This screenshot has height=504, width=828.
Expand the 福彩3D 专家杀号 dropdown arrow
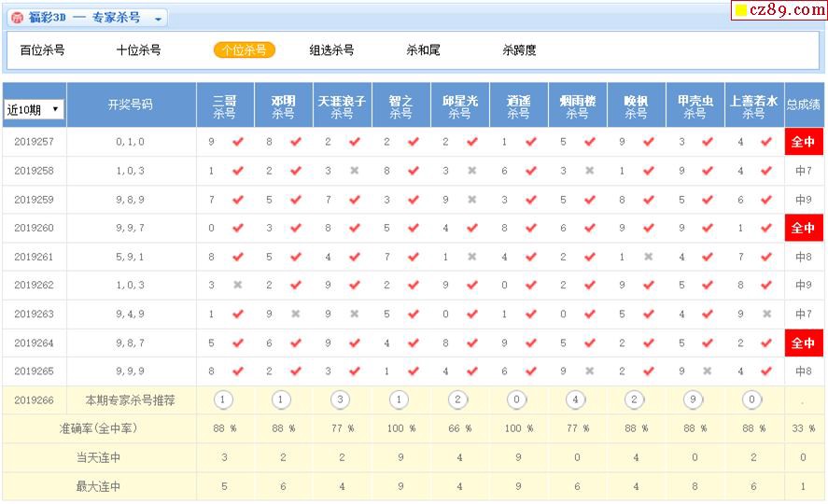coord(159,19)
